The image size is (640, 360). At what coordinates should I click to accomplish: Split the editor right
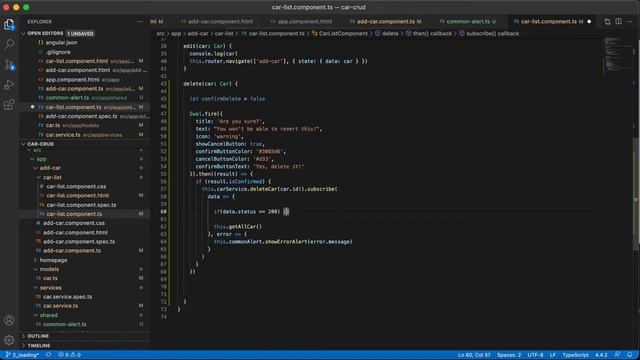pyautogui.click(x=618, y=22)
